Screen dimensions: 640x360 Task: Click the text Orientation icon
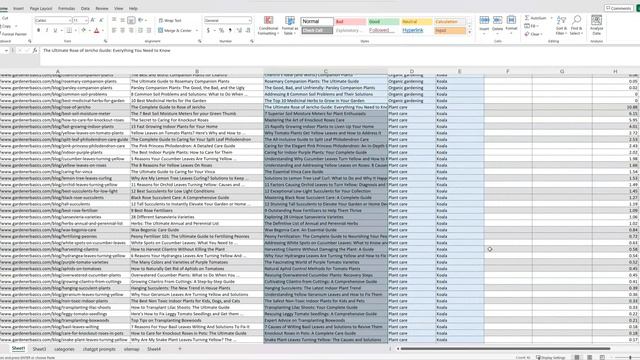click(141, 20)
